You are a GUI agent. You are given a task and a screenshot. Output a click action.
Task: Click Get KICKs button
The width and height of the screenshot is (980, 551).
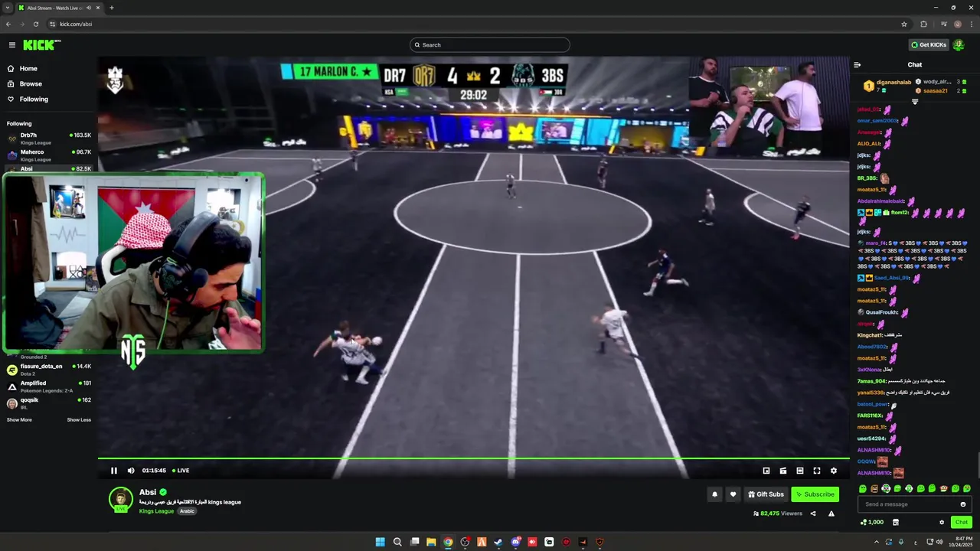coord(929,45)
